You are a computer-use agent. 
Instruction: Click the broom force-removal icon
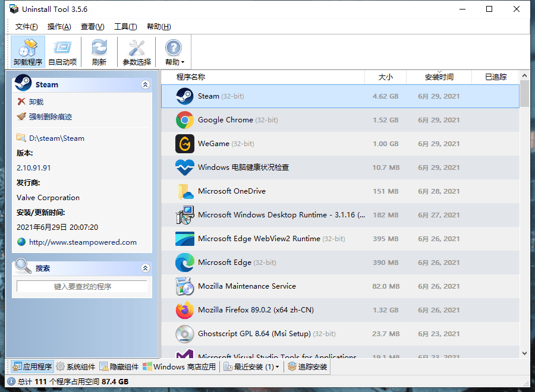(x=21, y=116)
